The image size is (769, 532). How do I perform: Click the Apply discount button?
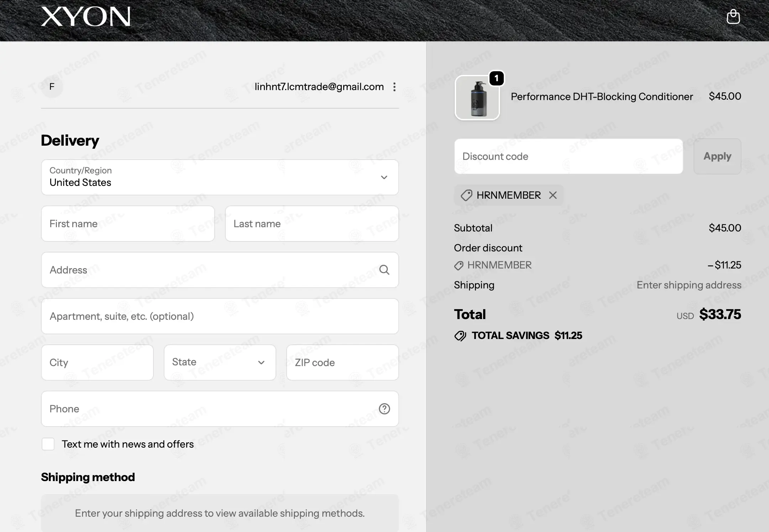(717, 156)
